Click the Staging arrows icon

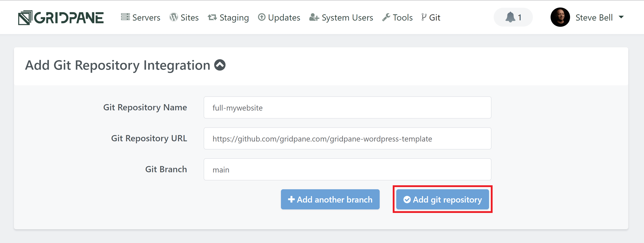(212, 17)
